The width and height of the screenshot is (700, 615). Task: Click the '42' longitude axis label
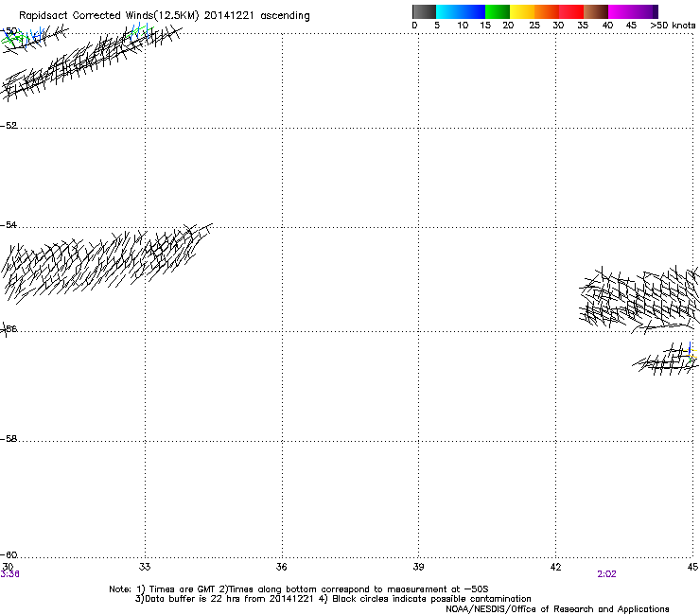click(x=555, y=567)
